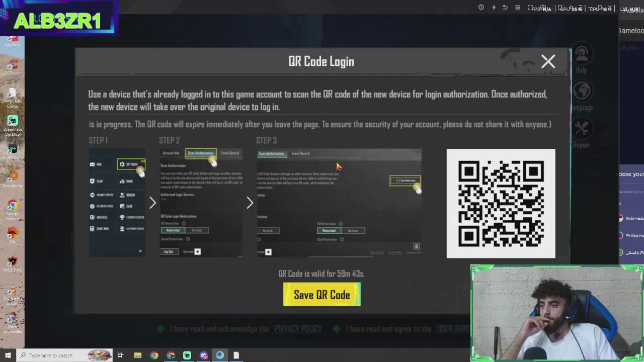Open the blank document taskbar icon
Image resolution: width=644 pixels, height=362 pixels.
click(x=236, y=355)
